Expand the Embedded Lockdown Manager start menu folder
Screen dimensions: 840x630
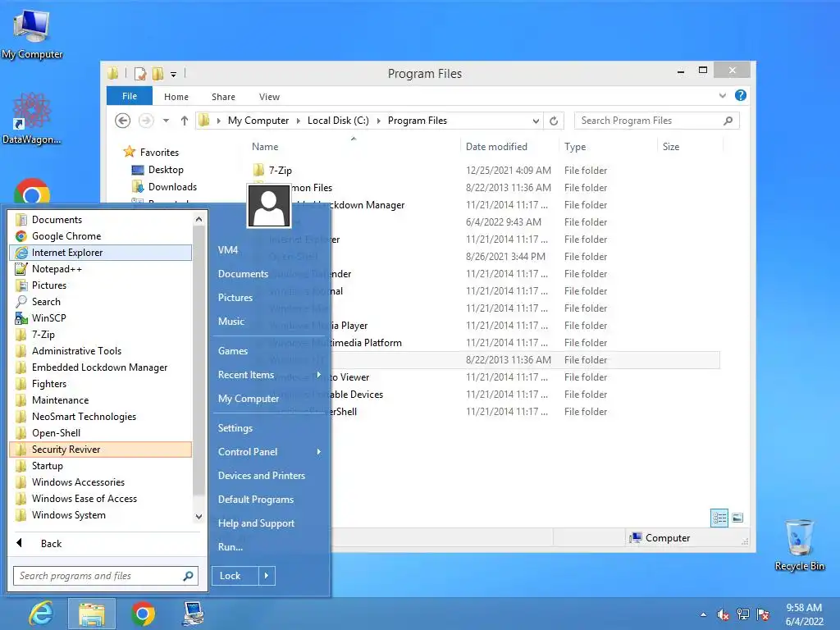click(101, 367)
